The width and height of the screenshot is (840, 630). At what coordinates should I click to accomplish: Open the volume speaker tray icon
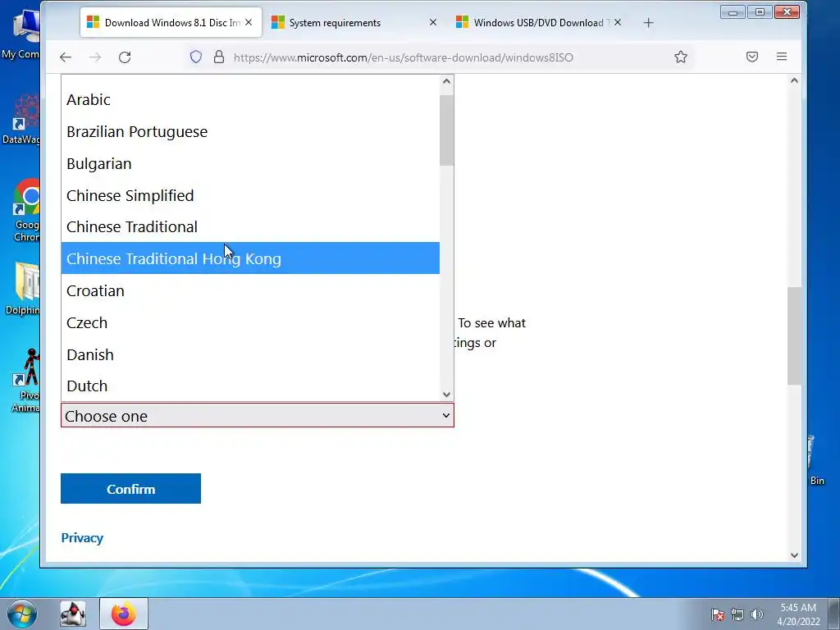(x=756, y=614)
